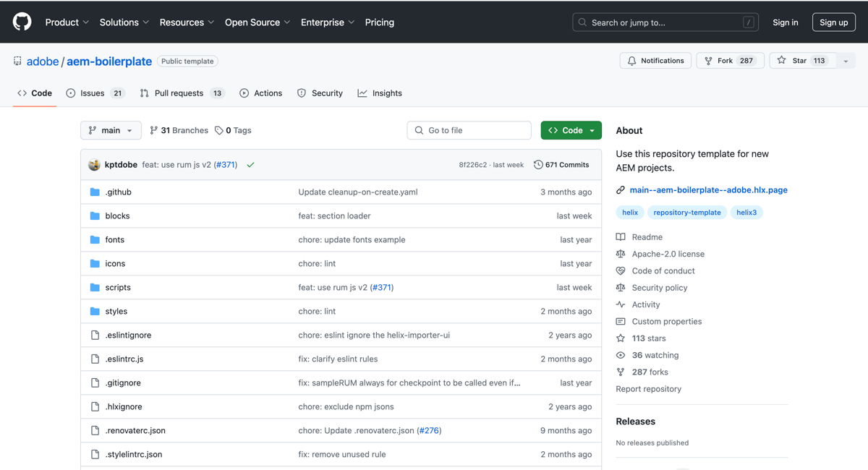Open the Apache-2.0 license link
The image size is (868, 470).
(x=667, y=254)
